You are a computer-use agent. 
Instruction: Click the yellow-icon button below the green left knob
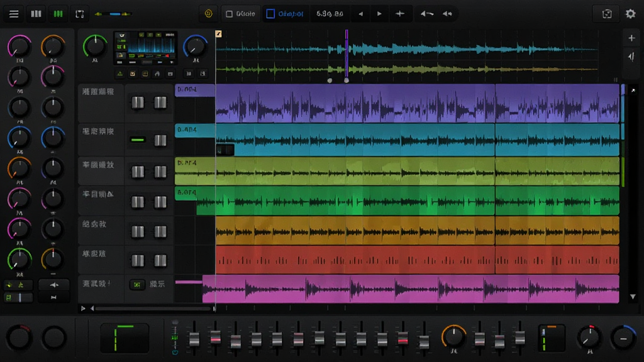pos(18,285)
